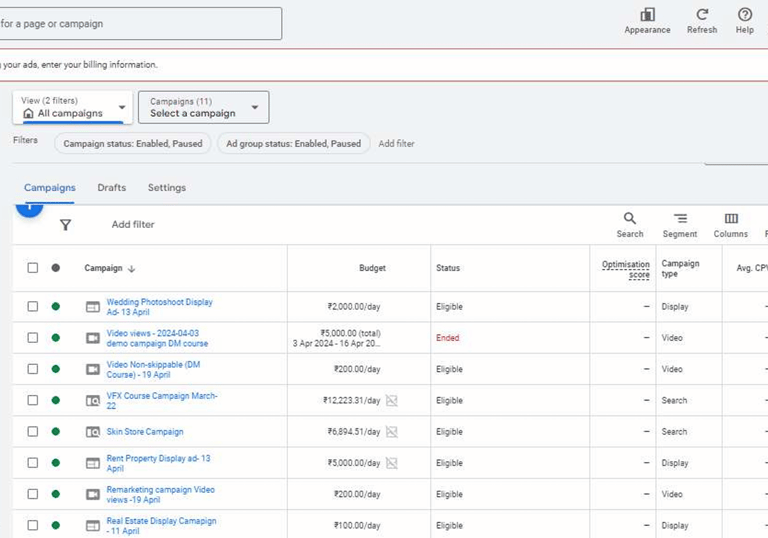768x538 pixels.
Task: Tick the select-all campaigns header checkbox
Action: tap(33, 268)
